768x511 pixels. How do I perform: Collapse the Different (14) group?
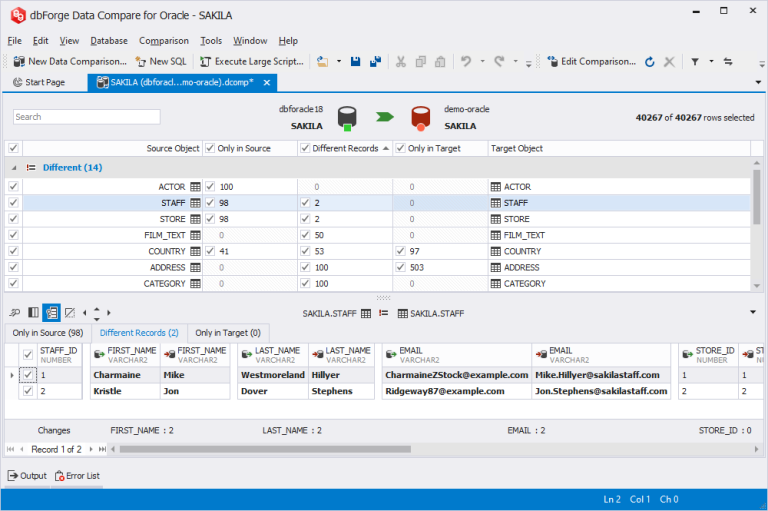click(x=14, y=168)
